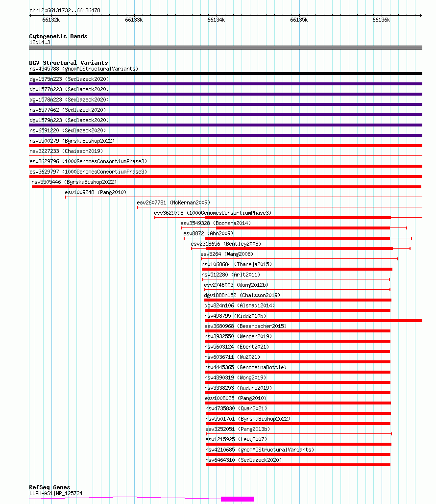
Task: Select esv3629796 1000GenomesConsortiumPhase3 label
Action: [88, 161]
